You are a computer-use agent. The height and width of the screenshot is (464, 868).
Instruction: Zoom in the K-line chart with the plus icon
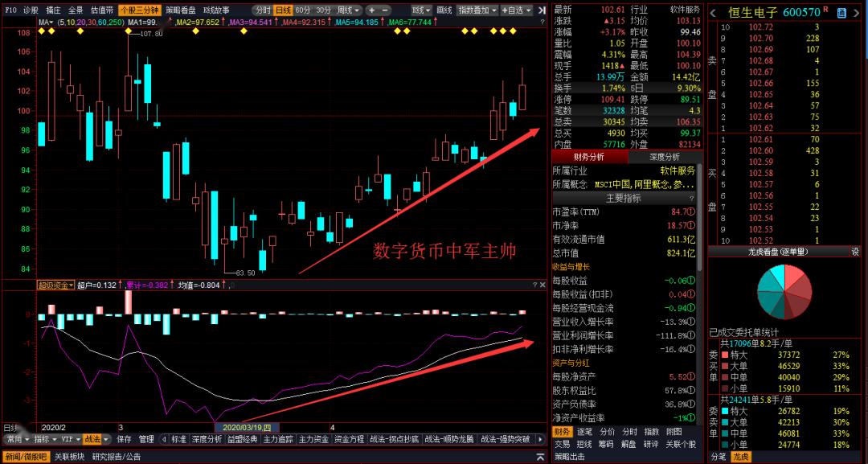[371, 10]
